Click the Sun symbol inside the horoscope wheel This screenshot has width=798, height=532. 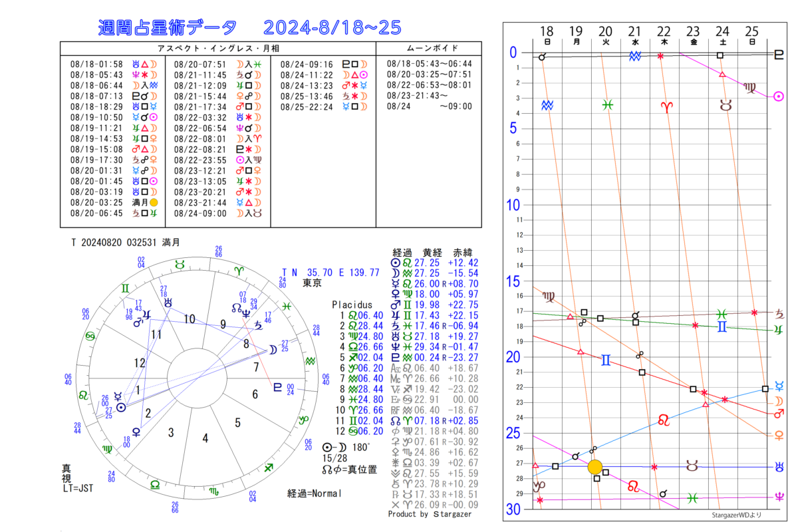click(x=120, y=407)
